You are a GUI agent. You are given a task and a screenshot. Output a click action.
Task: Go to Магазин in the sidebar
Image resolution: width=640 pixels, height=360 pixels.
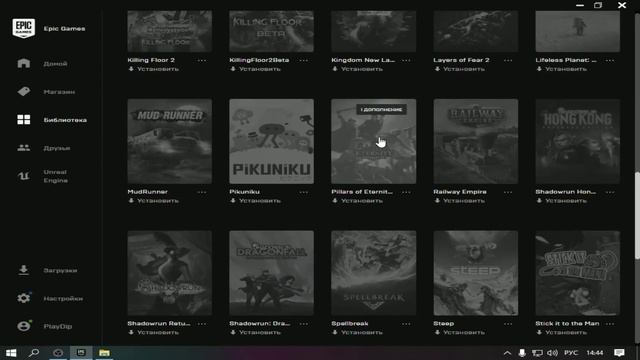tap(59, 92)
